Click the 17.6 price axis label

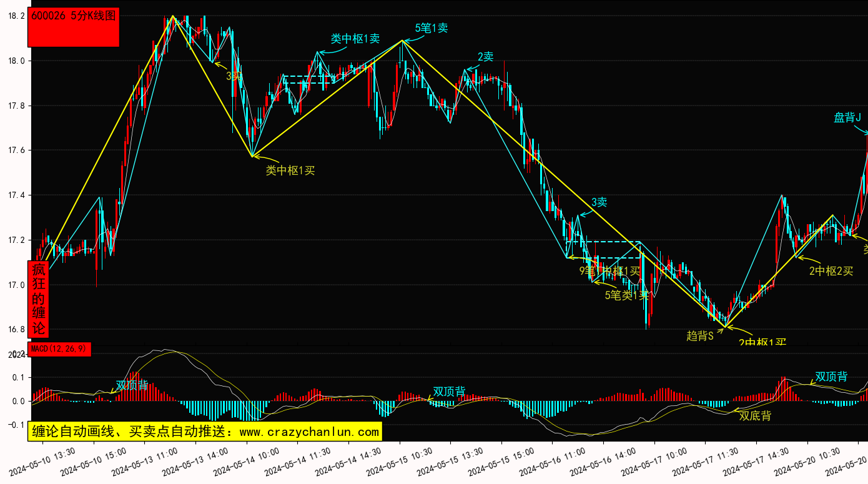coord(16,151)
